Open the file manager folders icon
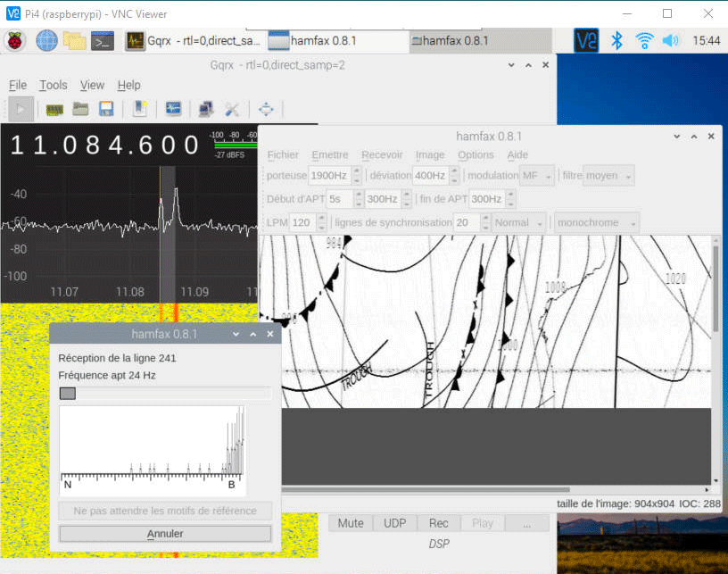 tap(74, 41)
